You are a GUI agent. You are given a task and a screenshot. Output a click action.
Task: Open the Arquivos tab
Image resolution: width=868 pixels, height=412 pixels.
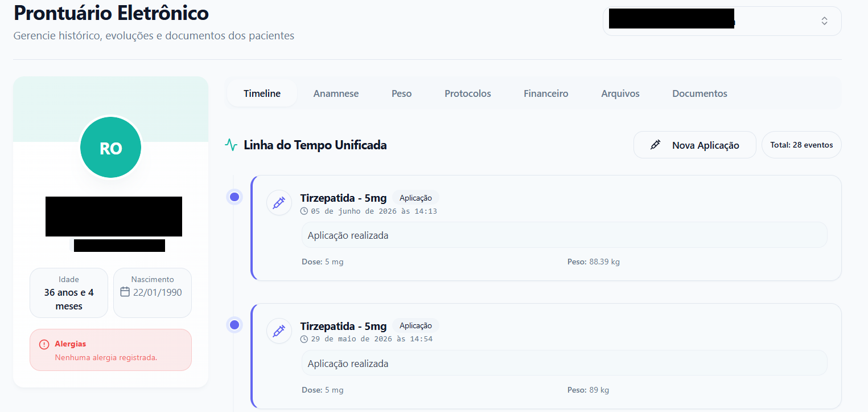[620, 93]
